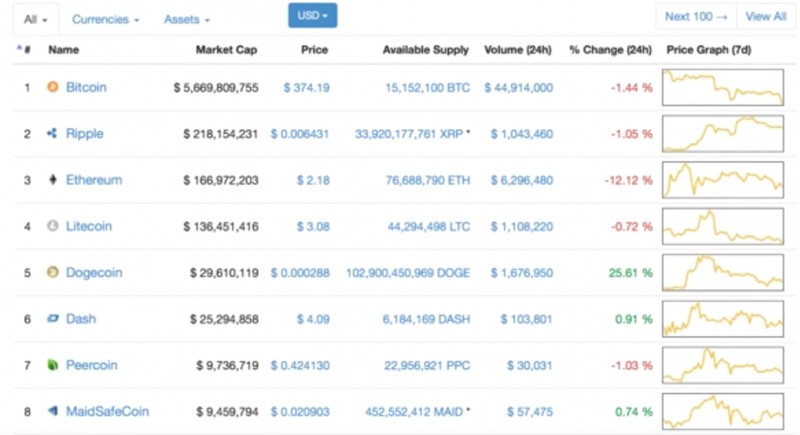Click the Ethereum diamond icon

tap(53, 180)
